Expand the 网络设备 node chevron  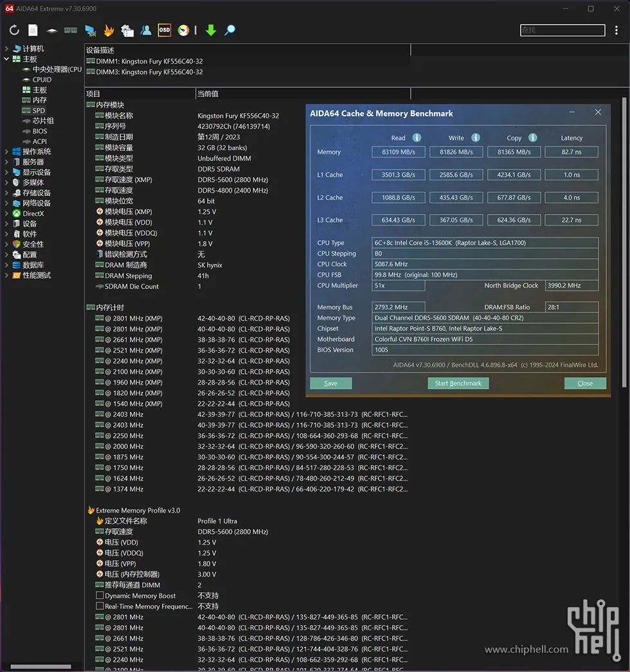[6, 203]
